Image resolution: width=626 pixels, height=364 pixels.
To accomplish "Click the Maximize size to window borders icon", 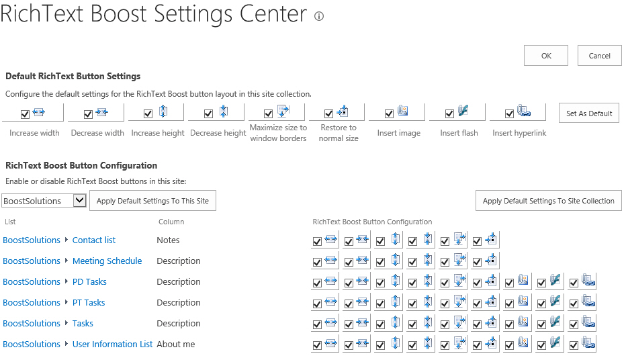I will pyautogui.click(x=283, y=112).
